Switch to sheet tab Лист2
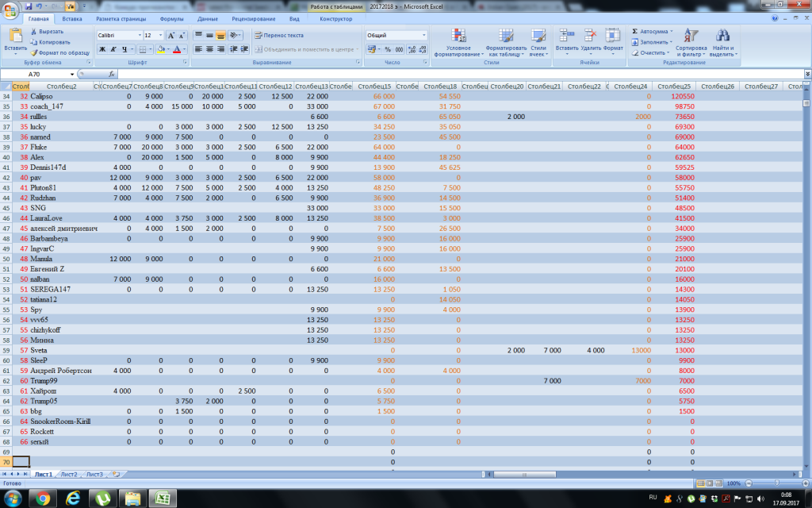The width and height of the screenshot is (812, 508). [x=69, y=474]
